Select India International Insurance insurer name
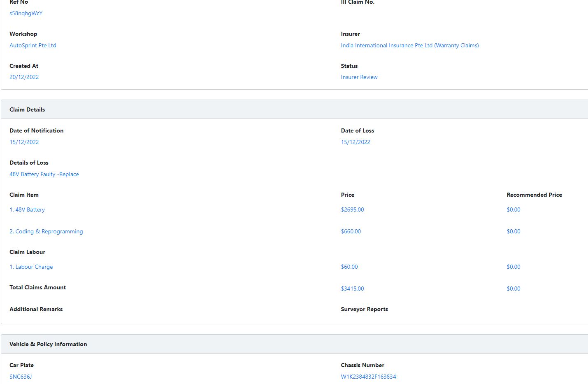 click(x=409, y=45)
